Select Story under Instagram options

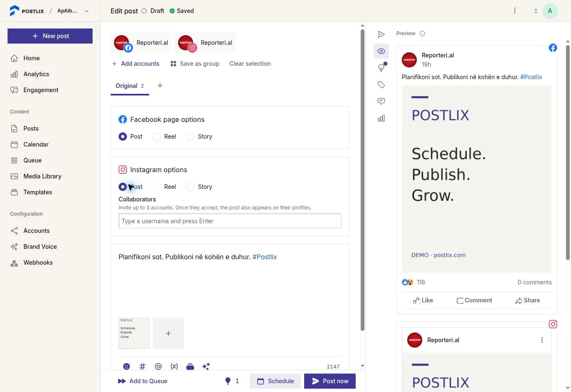(x=199, y=187)
